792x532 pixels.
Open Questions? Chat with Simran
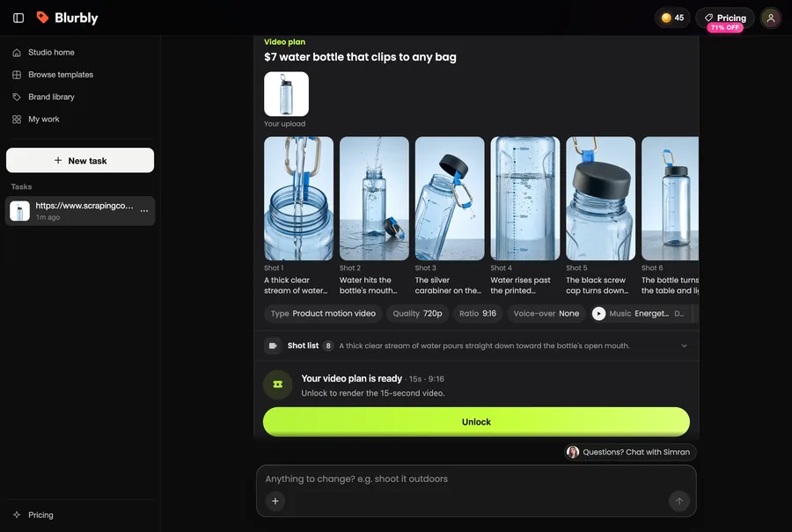(x=630, y=452)
